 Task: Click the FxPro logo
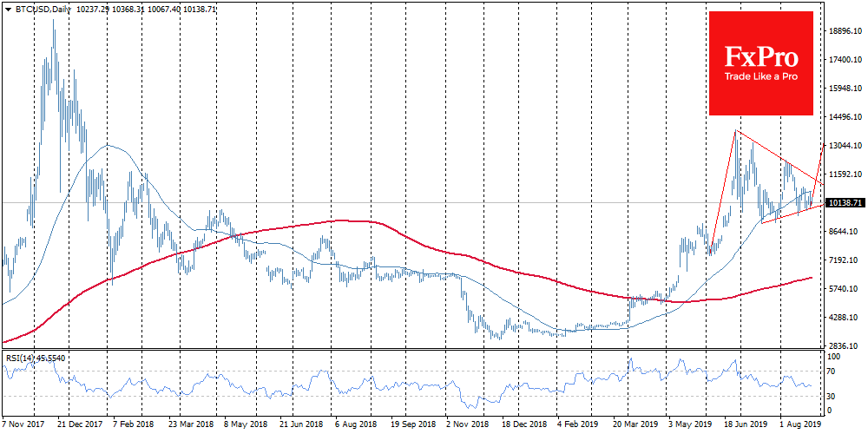point(761,57)
